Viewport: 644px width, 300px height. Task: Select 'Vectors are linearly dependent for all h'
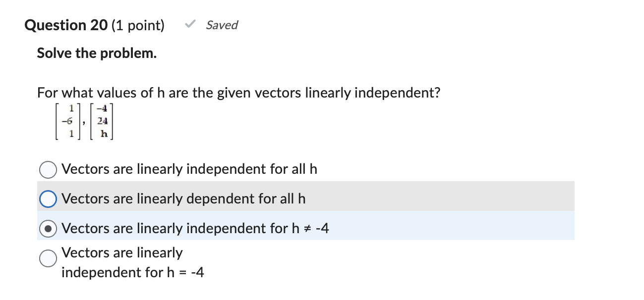[x=48, y=199]
